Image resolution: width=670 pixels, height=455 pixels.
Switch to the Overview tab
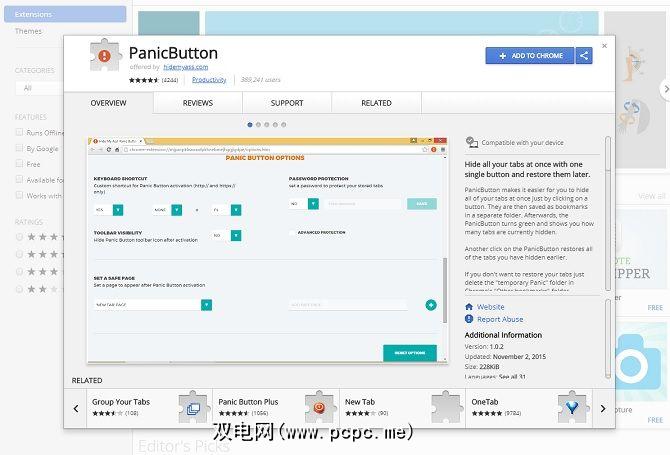pos(109,103)
